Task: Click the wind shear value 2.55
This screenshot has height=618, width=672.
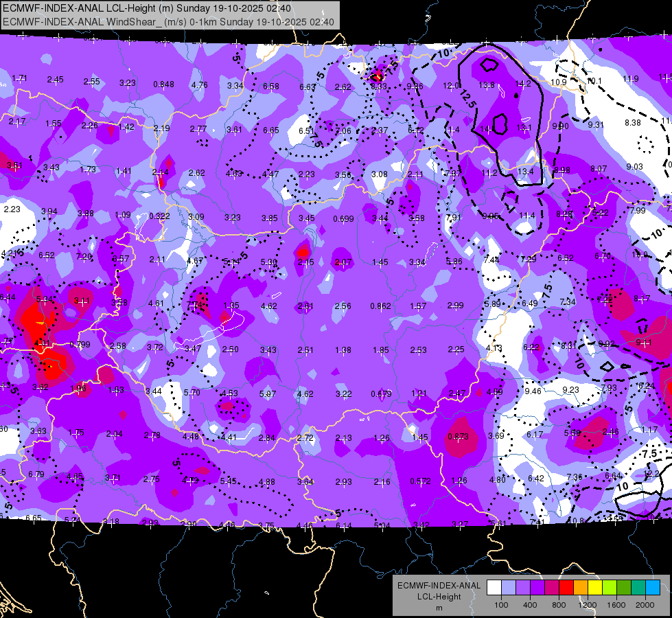Action: 92,82
